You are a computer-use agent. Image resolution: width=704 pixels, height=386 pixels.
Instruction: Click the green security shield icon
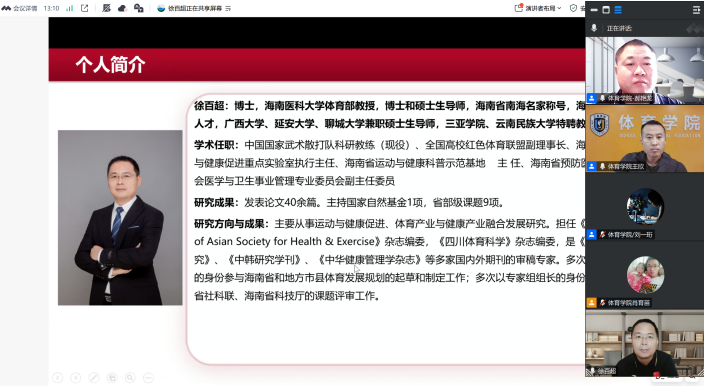coord(573,8)
